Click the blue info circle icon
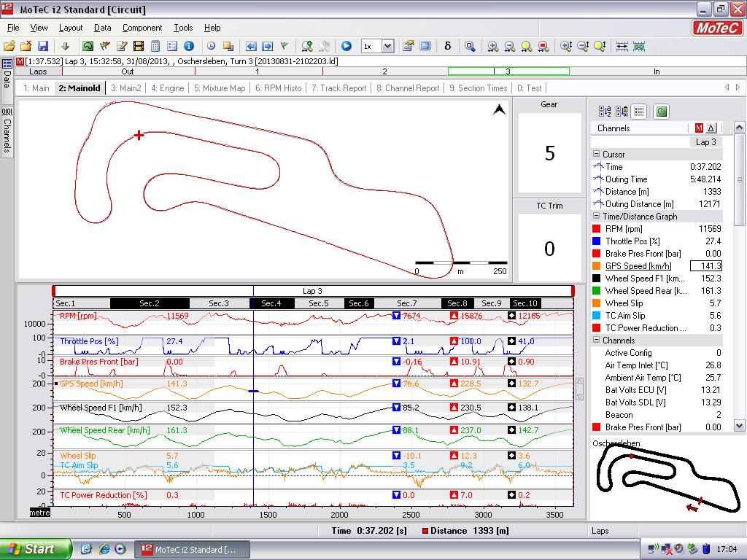The width and height of the screenshot is (747, 560). [x=189, y=46]
